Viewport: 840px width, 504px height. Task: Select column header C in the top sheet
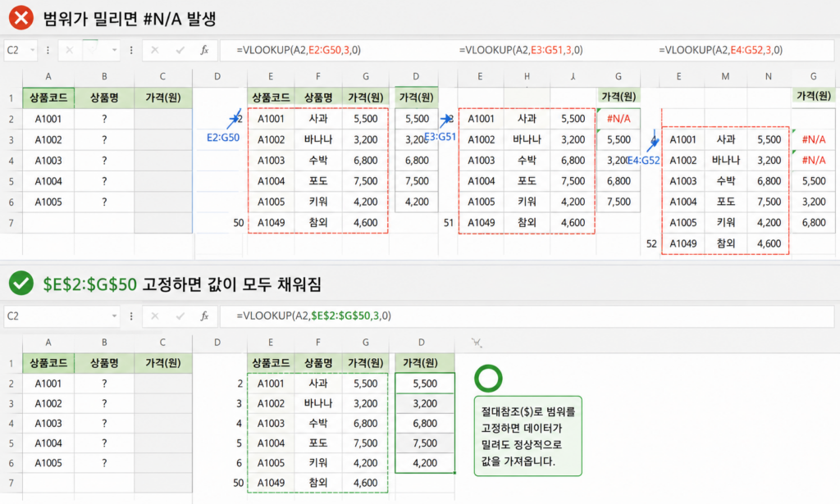163,76
